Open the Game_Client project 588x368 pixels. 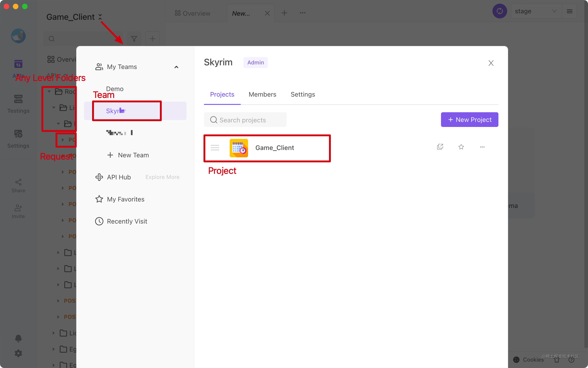[274, 148]
